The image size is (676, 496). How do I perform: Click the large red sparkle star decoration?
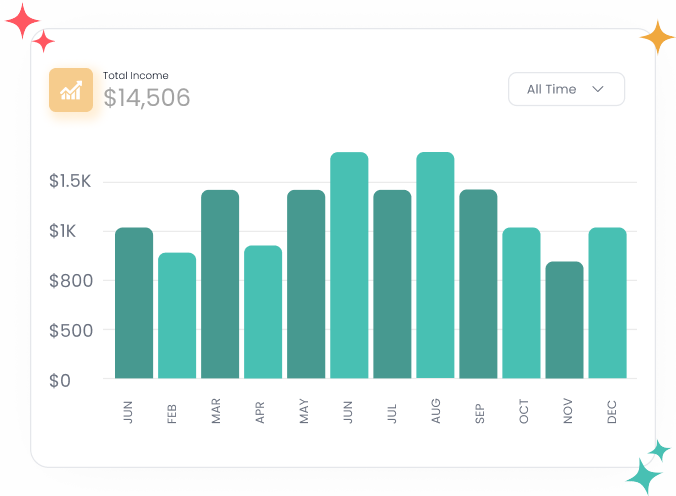click(20, 22)
